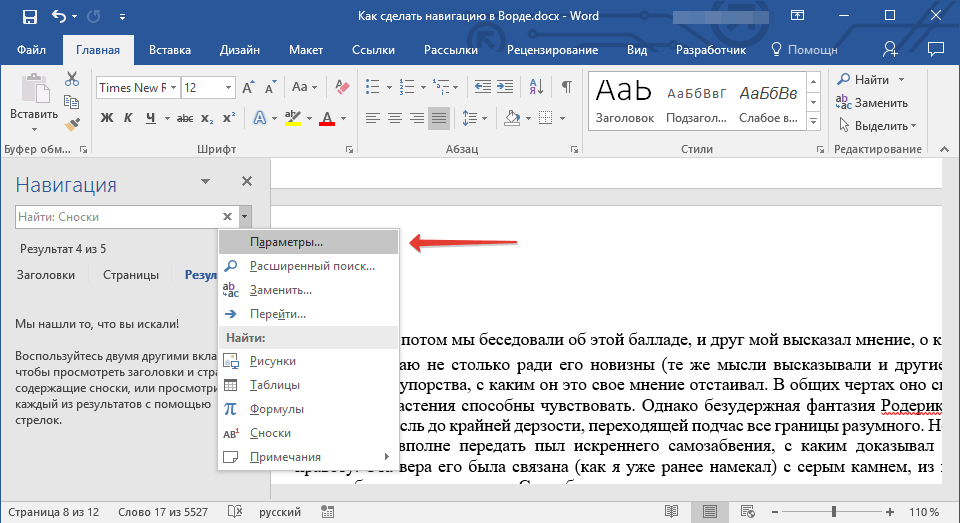Click the Format Painter brush icon
Screen dimensions: 960x523
pos(72,125)
